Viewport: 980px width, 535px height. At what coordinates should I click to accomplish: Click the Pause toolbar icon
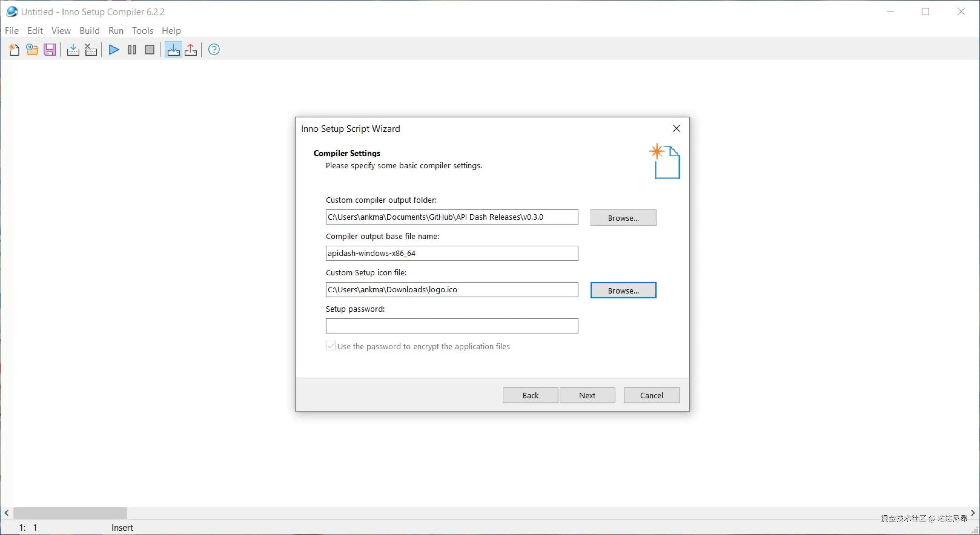pyautogui.click(x=132, y=50)
